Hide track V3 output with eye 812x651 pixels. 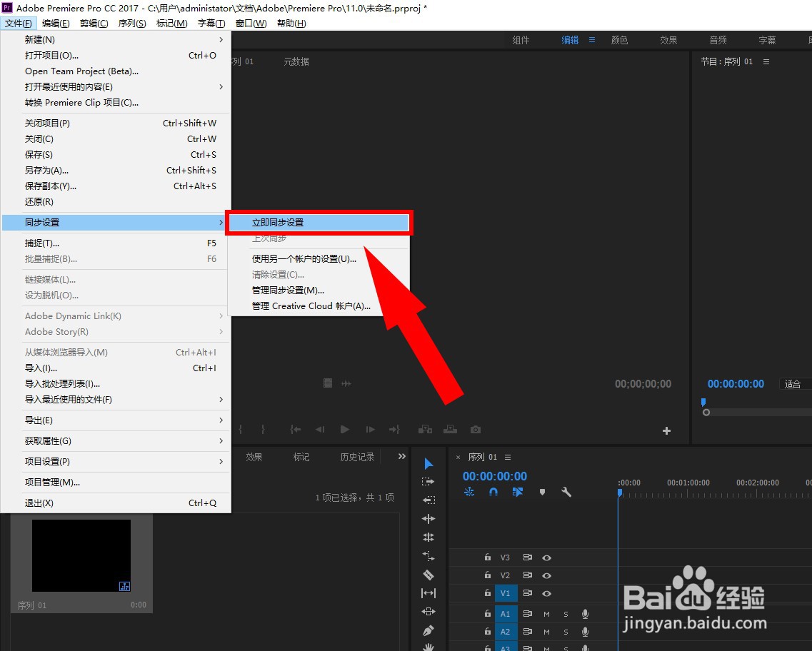tap(546, 558)
